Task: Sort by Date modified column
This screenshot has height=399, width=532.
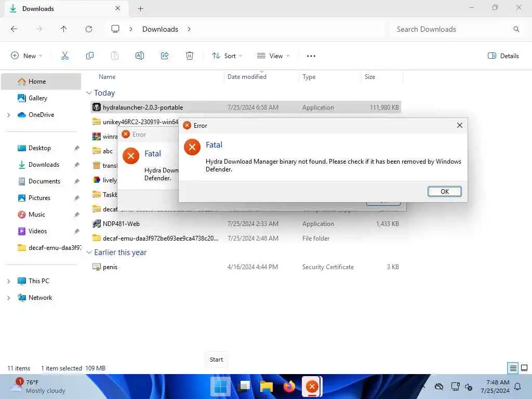Action: (x=247, y=77)
